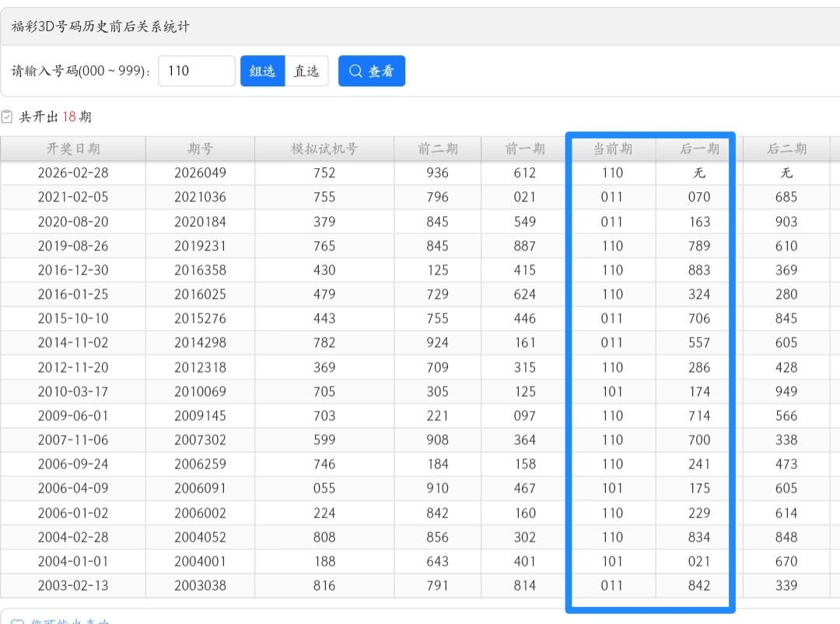
Task: Click the magnifier icon in 查看 button
Action: pyautogui.click(x=356, y=71)
